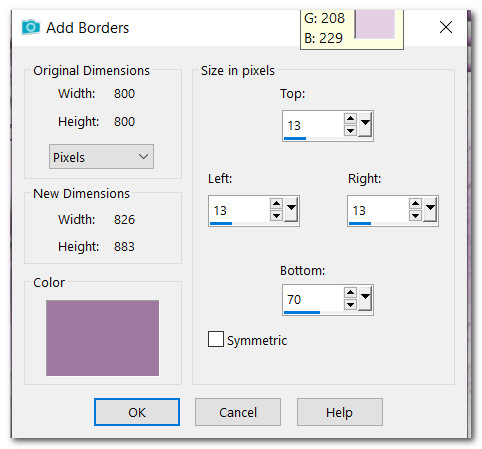The width and height of the screenshot is (482, 449).
Task: Click the New Dimensions width value 826
Action: 124,219
